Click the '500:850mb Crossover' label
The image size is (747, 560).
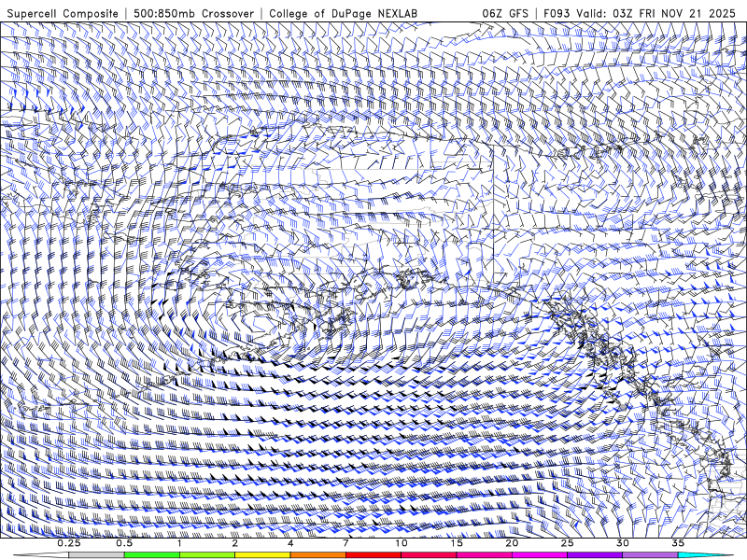pos(194,13)
